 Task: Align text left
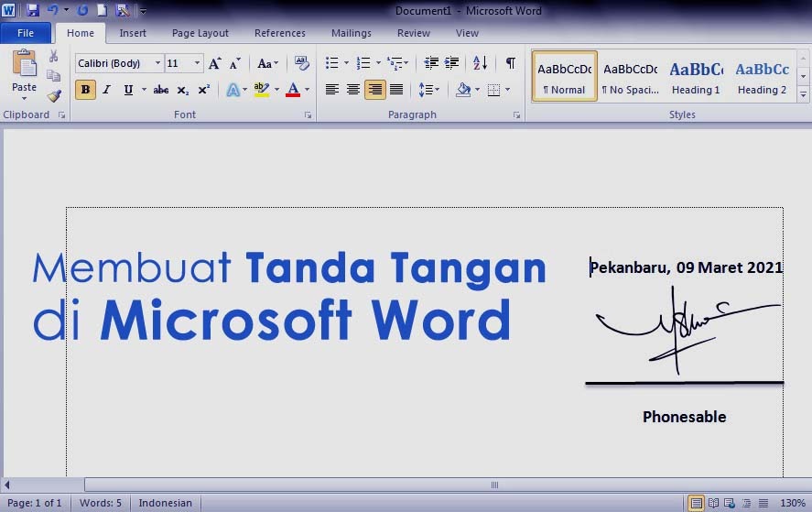click(332, 90)
